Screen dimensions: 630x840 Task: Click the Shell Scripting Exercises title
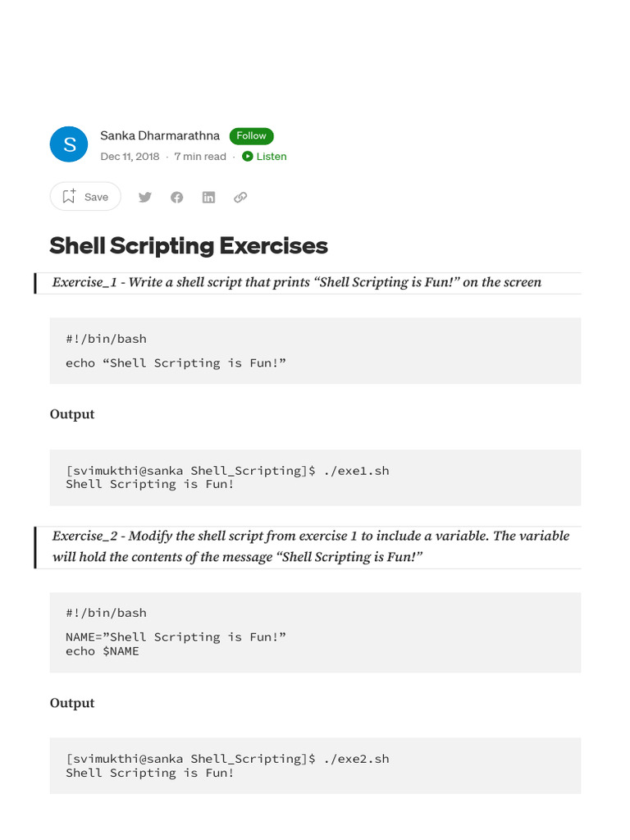pos(189,245)
